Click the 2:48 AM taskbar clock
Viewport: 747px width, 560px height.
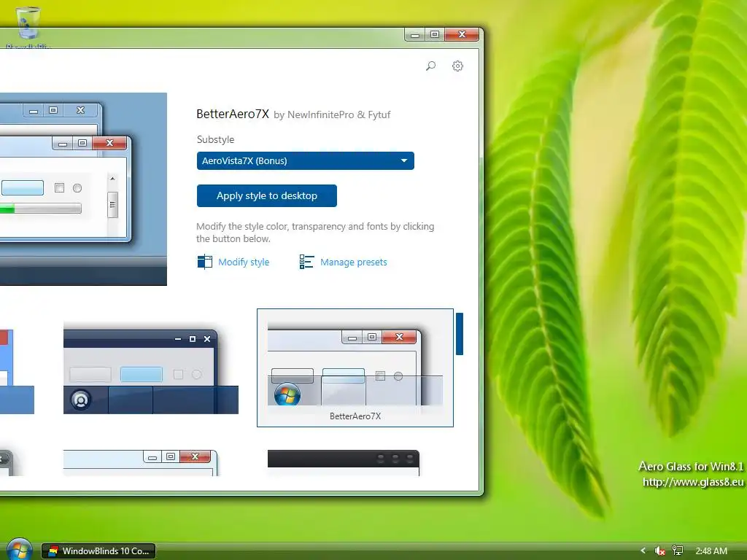(x=711, y=551)
